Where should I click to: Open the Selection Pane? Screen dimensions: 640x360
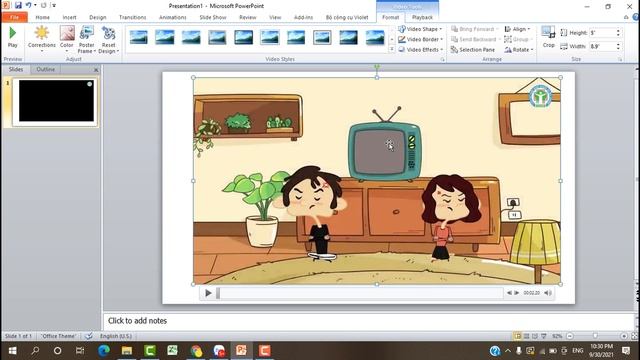coord(473,49)
